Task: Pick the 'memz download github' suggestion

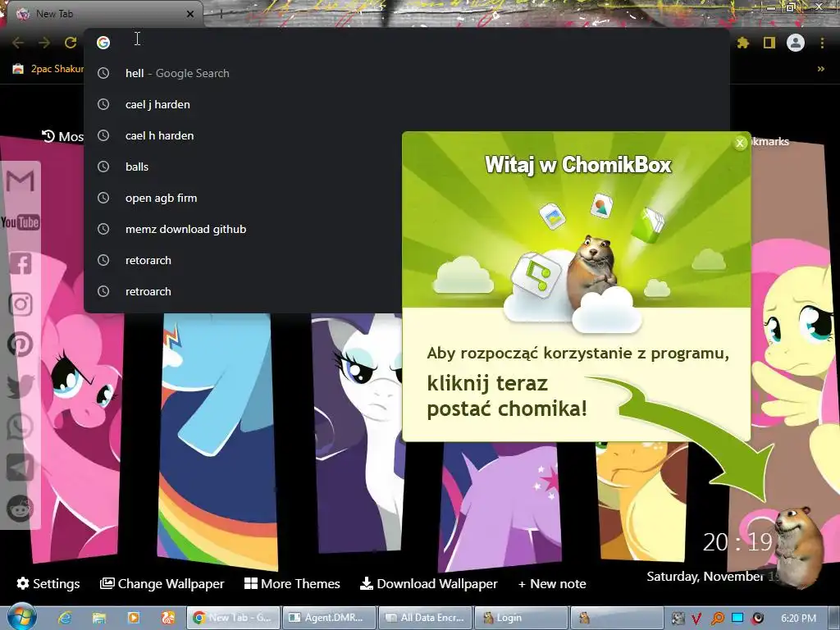Action: [x=244, y=229]
